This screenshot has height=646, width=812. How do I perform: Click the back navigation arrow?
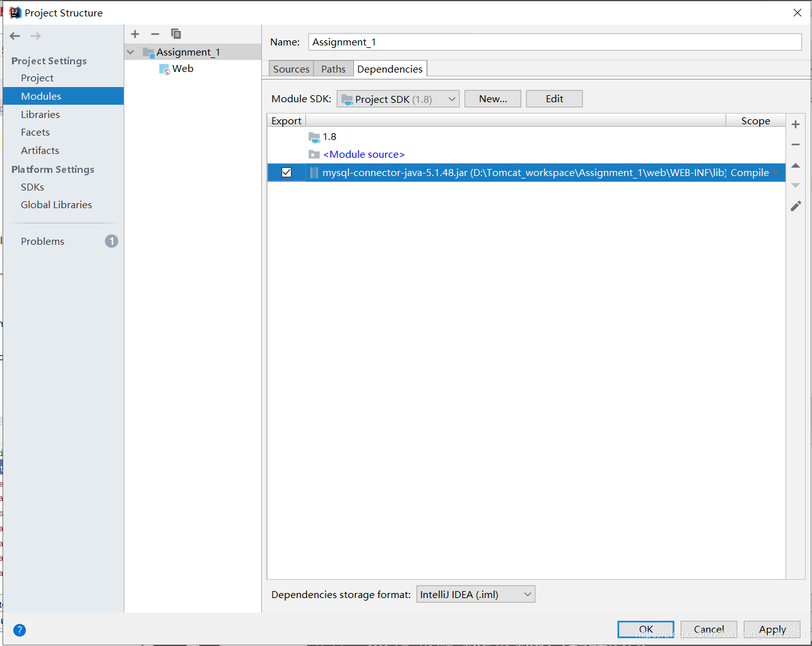coord(15,36)
